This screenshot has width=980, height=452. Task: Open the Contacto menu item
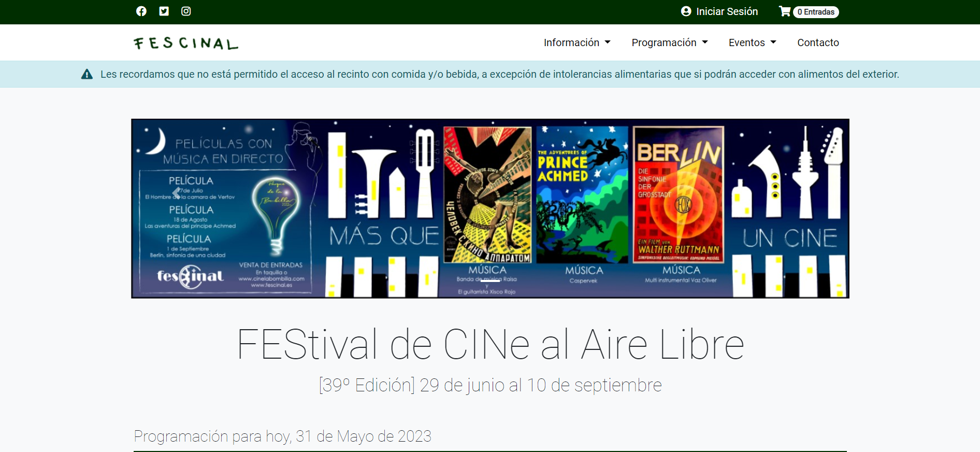coord(818,43)
